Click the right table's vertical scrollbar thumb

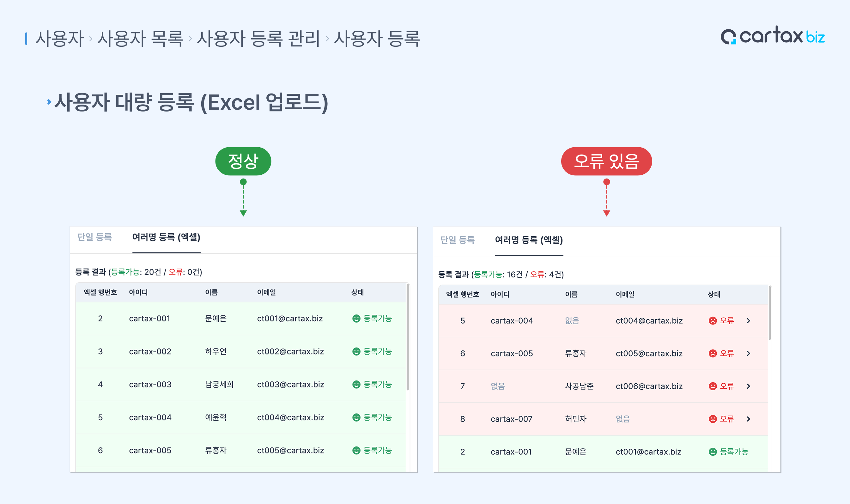click(769, 313)
